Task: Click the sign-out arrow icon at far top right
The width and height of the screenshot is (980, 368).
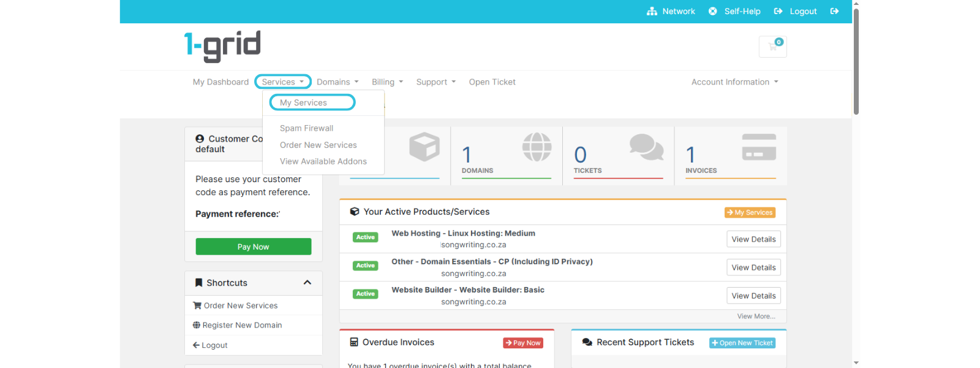Action: point(834,11)
